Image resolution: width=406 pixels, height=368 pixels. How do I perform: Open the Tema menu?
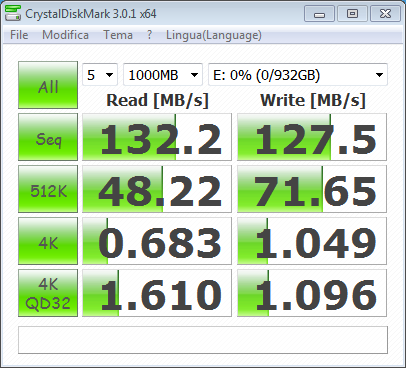point(118,35)
